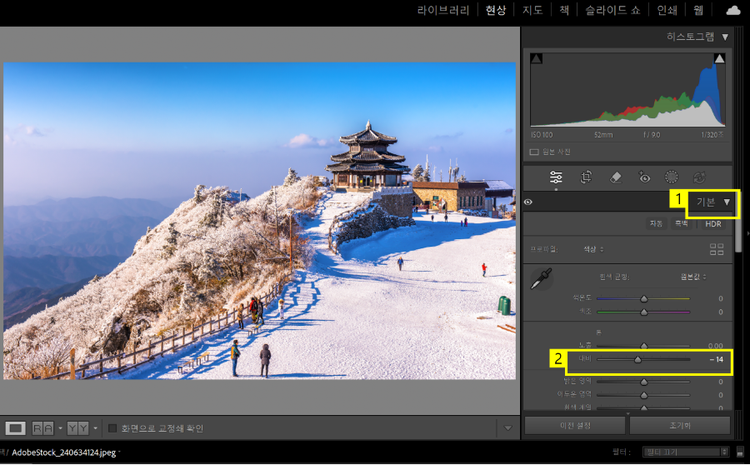This screenshot has height=465, width=750.
Task: Open Before/After view options arrow
Action: click(95, 428)
